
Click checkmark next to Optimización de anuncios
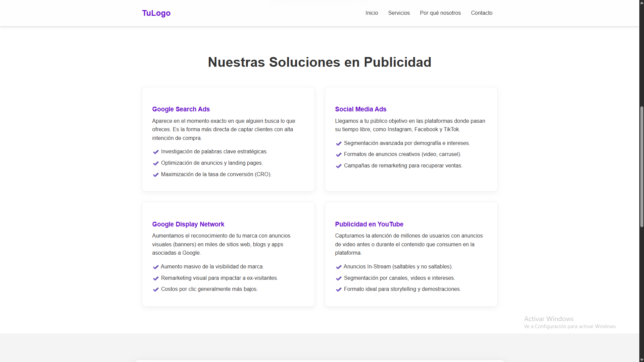(x=156, y=163)
